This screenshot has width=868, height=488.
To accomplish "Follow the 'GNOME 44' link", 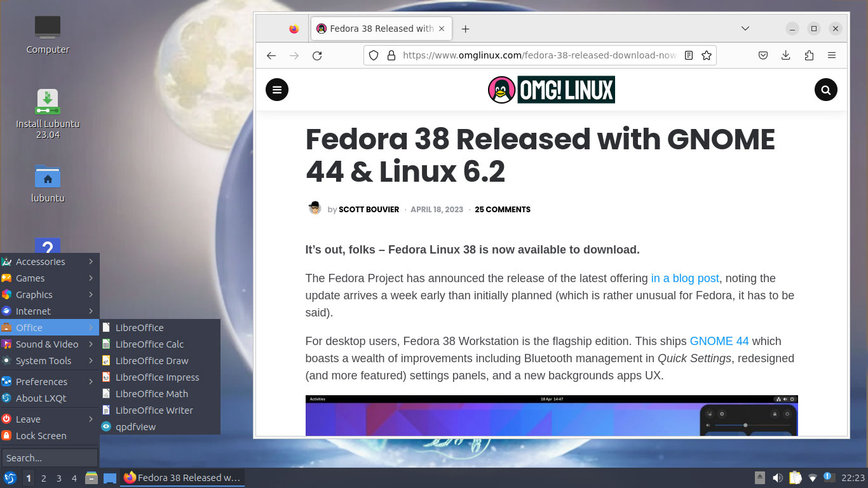I will (x=719, y=341).
